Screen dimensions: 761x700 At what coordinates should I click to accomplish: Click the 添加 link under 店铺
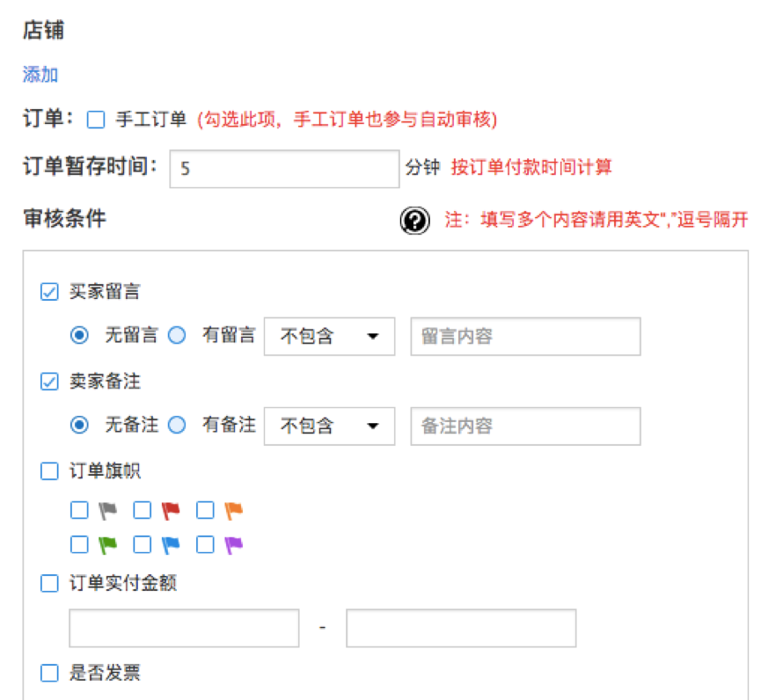40,75
